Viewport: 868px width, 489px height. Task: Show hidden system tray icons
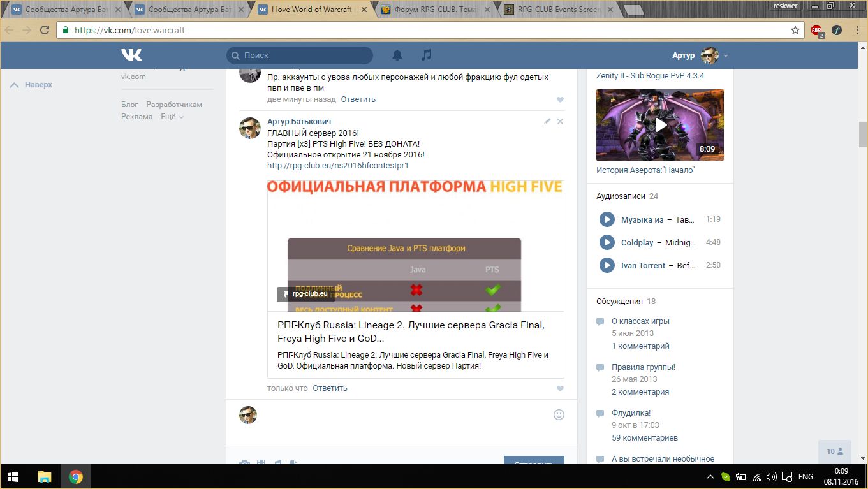click(x=710, y=477)
